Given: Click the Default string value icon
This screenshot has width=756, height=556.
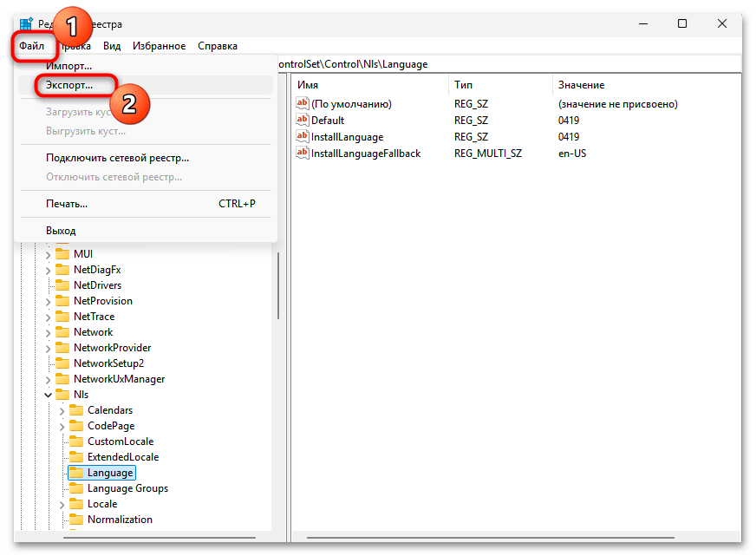Looking at the screenshot, I should (x=303, y=121).
